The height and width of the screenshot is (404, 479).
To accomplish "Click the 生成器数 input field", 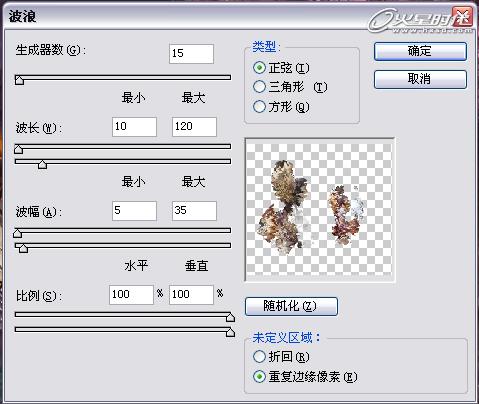I will click(191, 54).
